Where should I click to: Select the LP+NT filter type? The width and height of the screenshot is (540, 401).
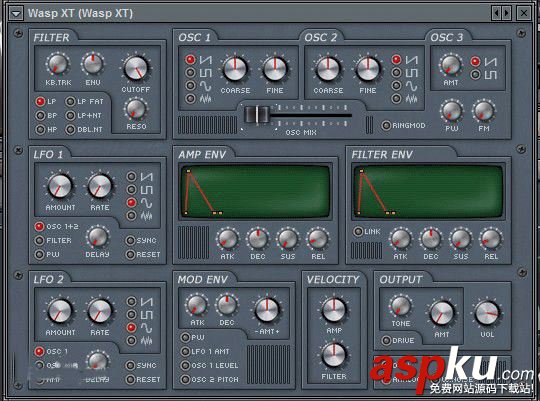(70, 115)
